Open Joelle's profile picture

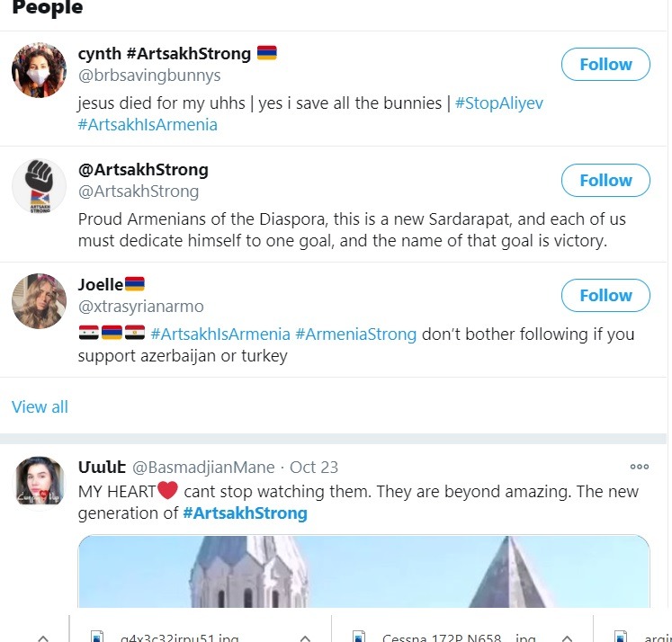(39, 301)
